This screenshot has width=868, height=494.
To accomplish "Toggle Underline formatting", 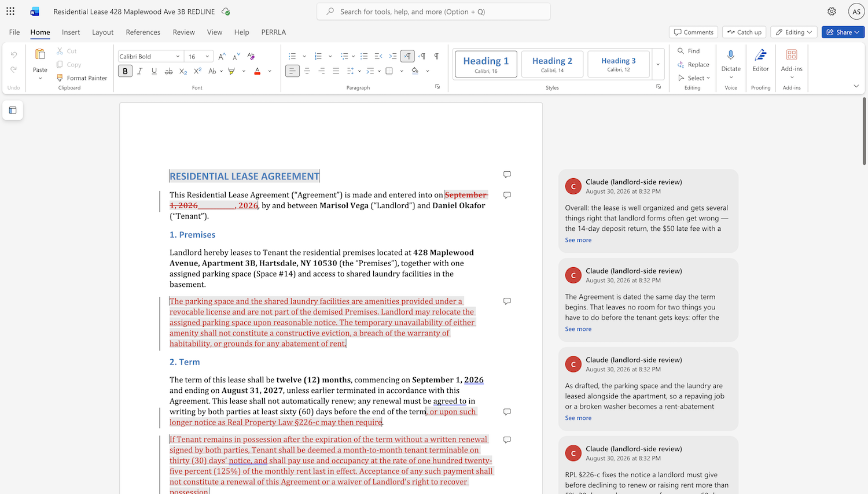I will (154, 71).
